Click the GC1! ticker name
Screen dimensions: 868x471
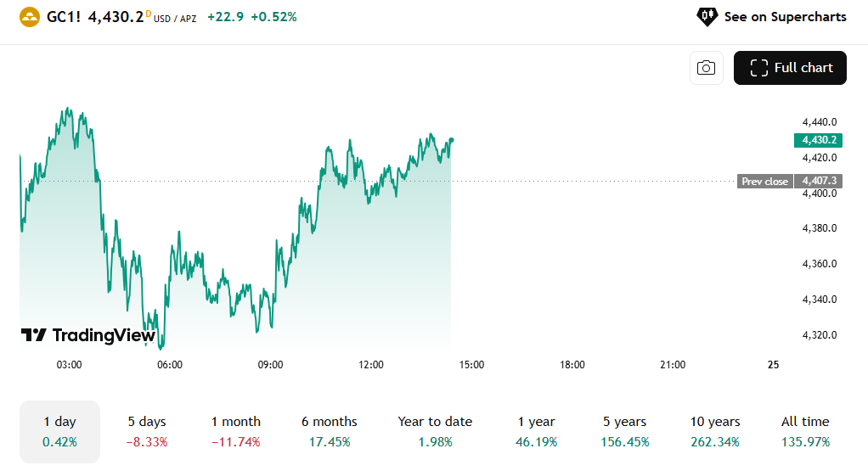pos(64,16)
